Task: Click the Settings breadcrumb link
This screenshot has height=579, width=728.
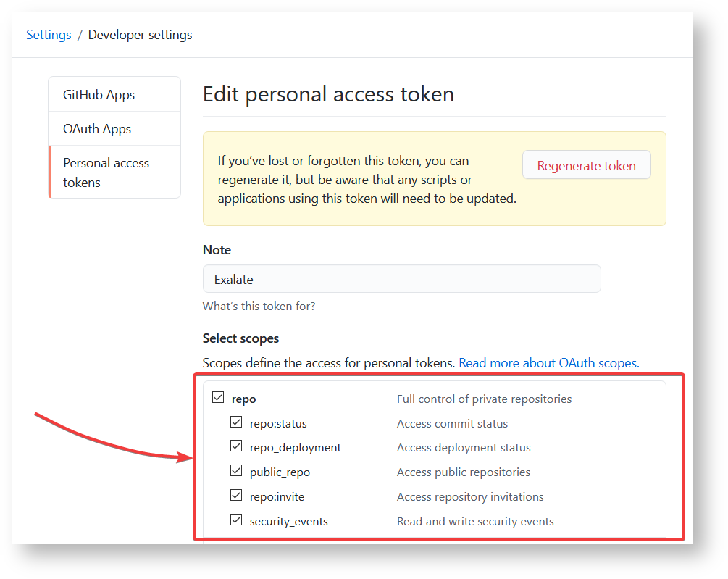Action: (49, 35)
